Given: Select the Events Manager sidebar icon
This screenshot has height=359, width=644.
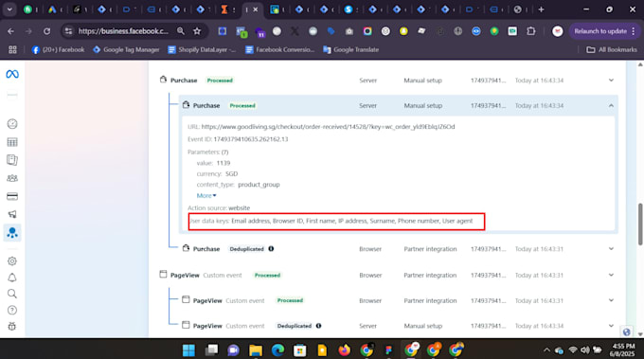Looking at the screenshot, I should coord(12,232).
